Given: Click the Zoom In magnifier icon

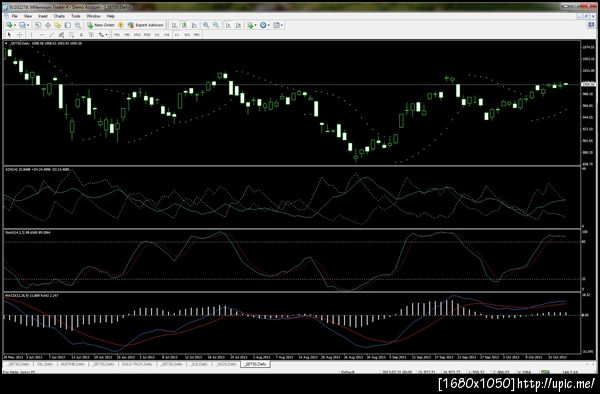Looking at the screenshot, I should [206, 25].
